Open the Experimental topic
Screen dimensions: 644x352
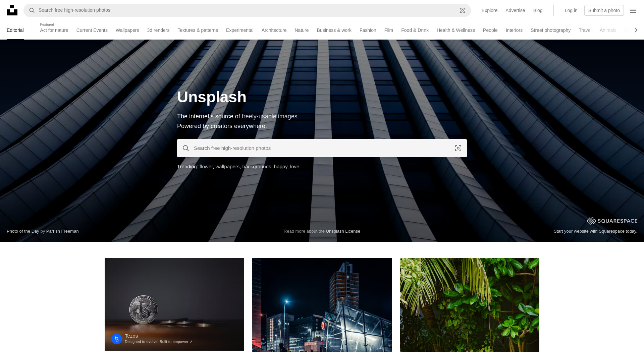pyautogui.click(x=239, y=30)
